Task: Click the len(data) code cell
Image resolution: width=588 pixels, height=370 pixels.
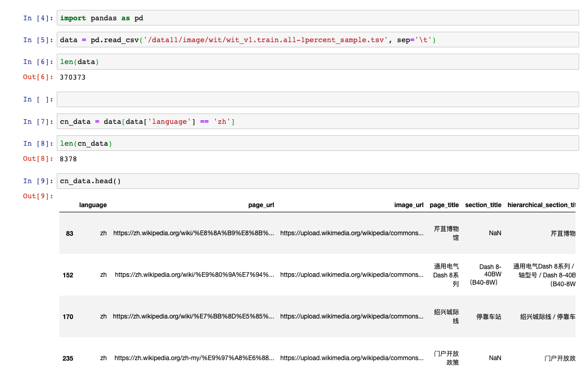Action: (318, 62)
